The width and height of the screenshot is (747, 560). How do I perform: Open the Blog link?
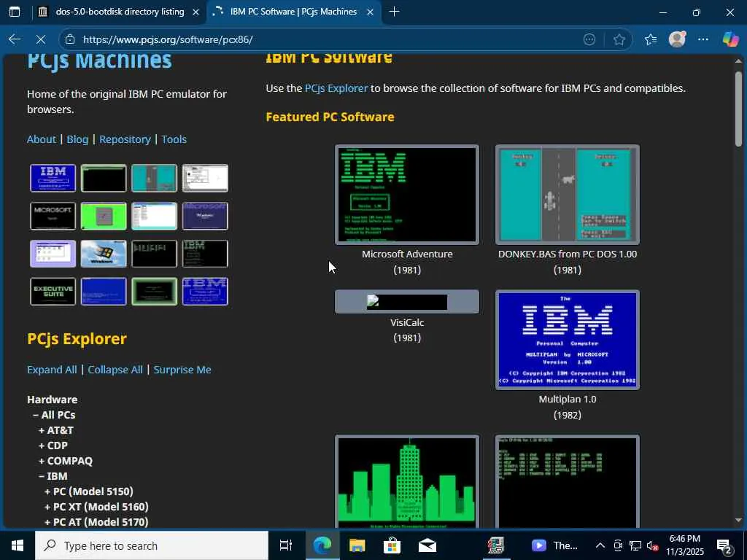pos(77,139)
